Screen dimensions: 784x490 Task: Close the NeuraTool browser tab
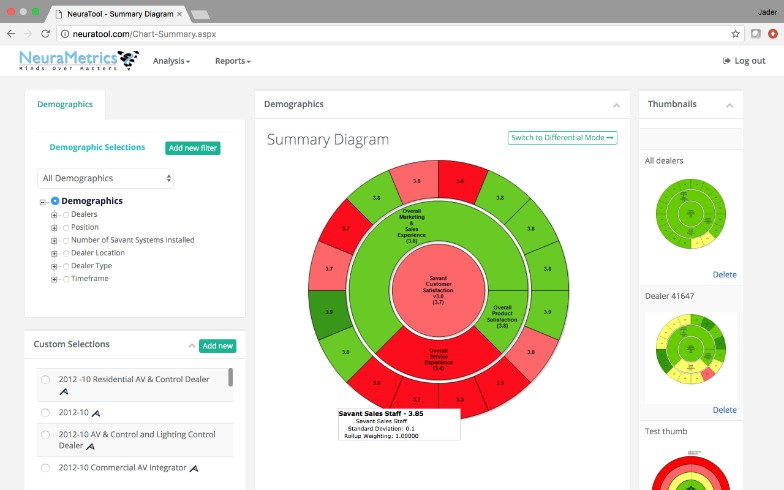180,14
